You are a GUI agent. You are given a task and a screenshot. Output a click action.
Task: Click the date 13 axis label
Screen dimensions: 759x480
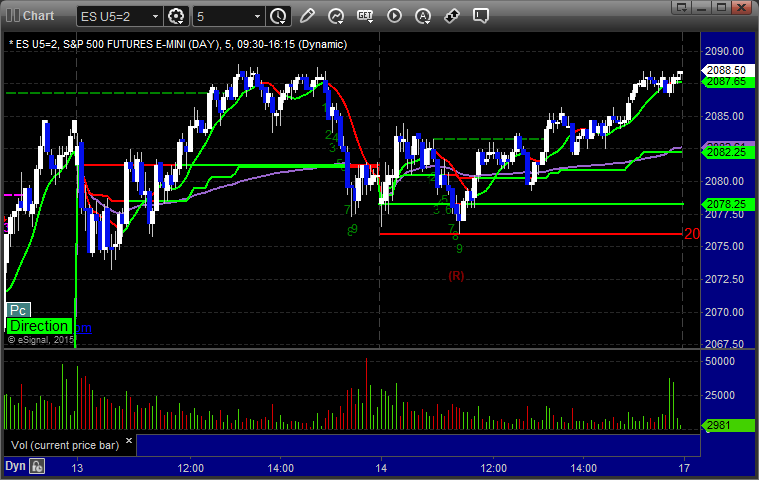(x=77, y=468)
